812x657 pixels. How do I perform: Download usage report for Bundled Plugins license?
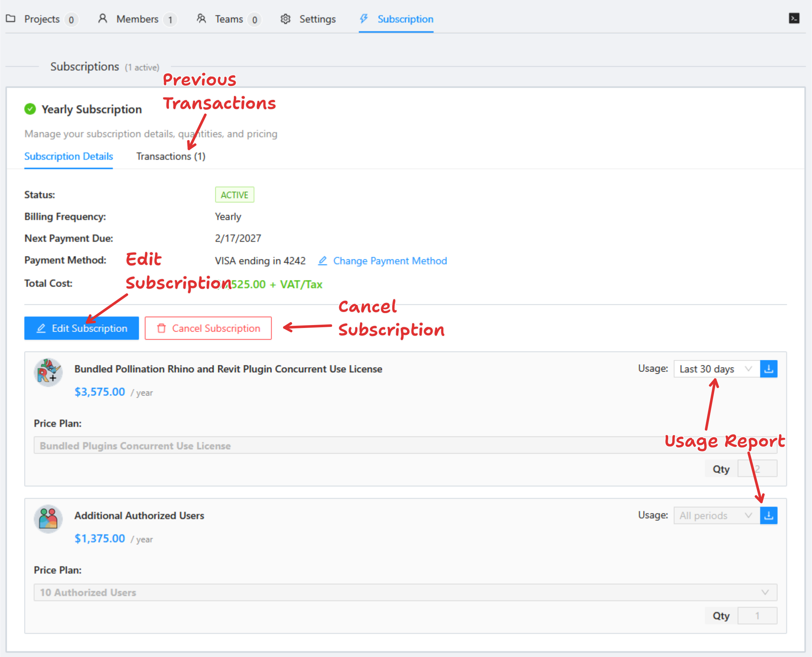pyautogui.click(x=768, y=369)
